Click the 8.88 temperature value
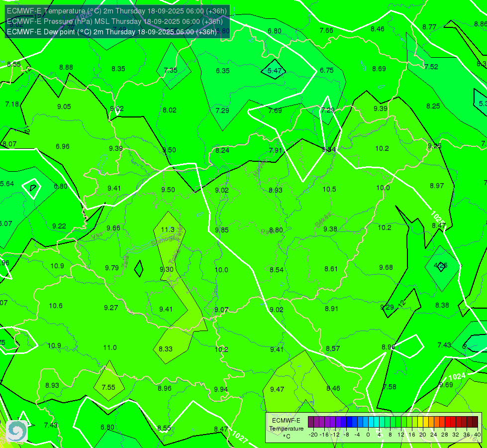The image size is (487, 448). point(66,67)
